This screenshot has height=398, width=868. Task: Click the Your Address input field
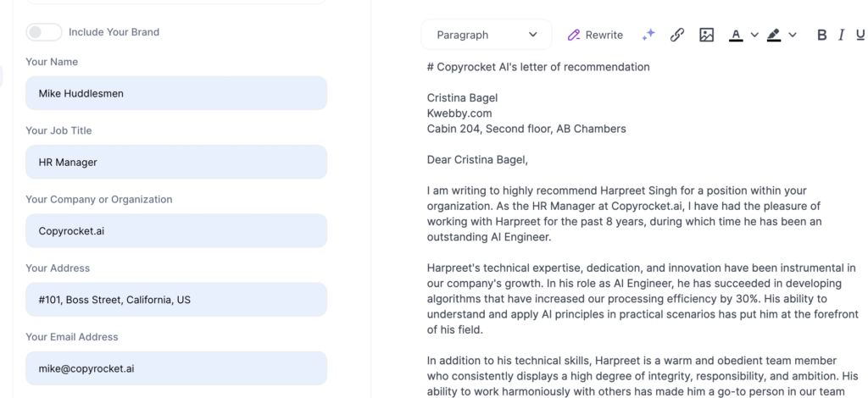[x=176, y=300]
